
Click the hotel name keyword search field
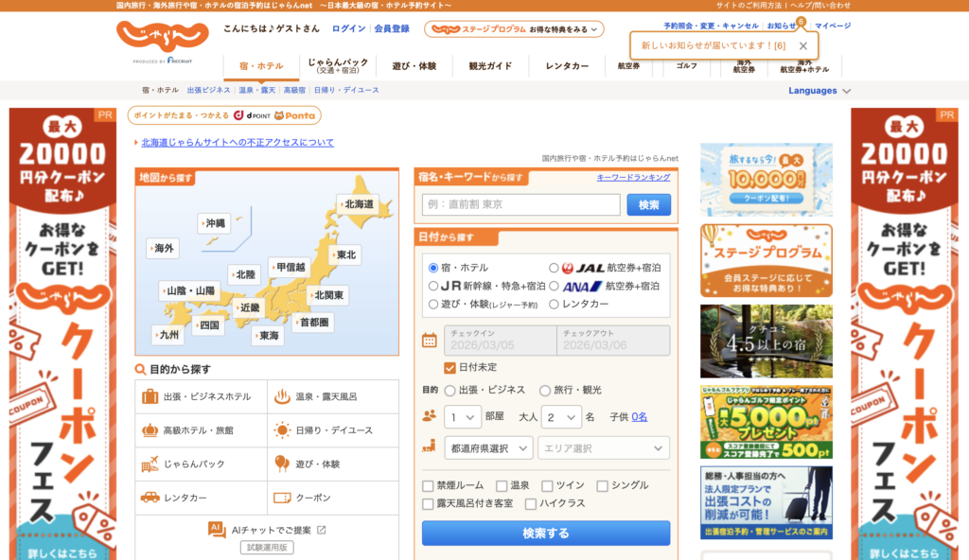[x=520, y=204]
